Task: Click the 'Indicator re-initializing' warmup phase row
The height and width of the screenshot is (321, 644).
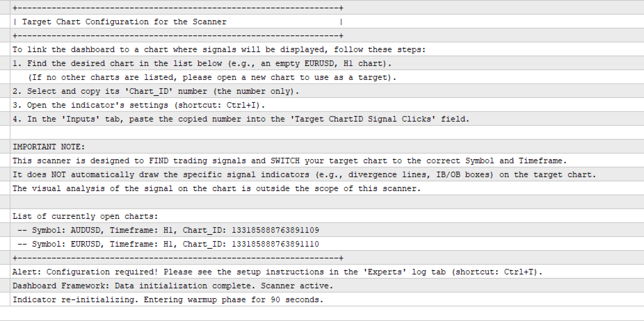Action: point(327,299)
